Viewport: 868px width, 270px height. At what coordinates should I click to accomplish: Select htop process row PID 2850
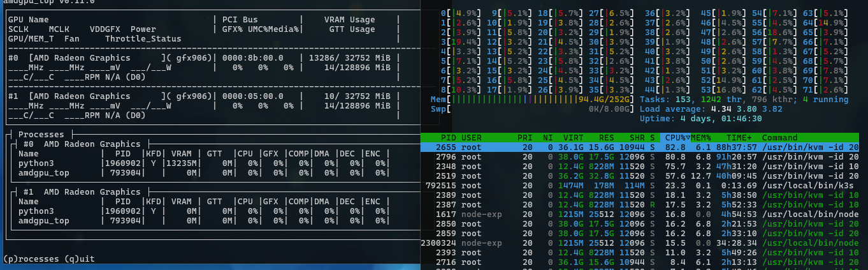(x=640, y=225)
